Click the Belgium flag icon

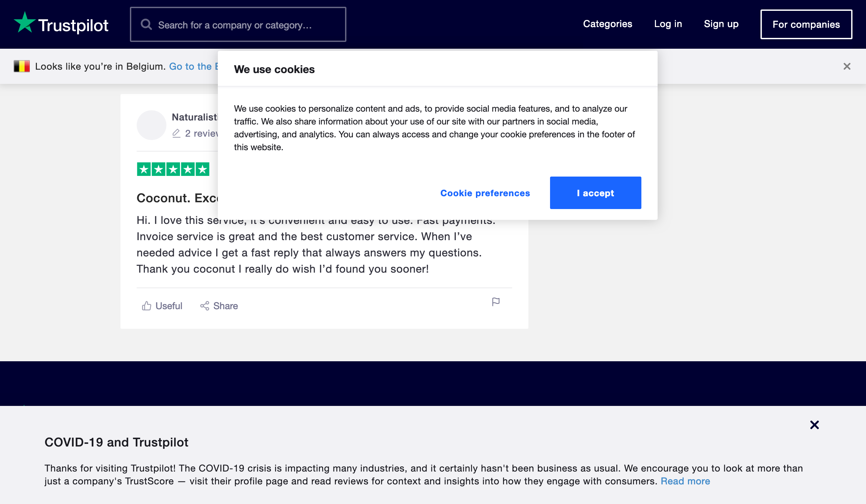pos(22,66)
